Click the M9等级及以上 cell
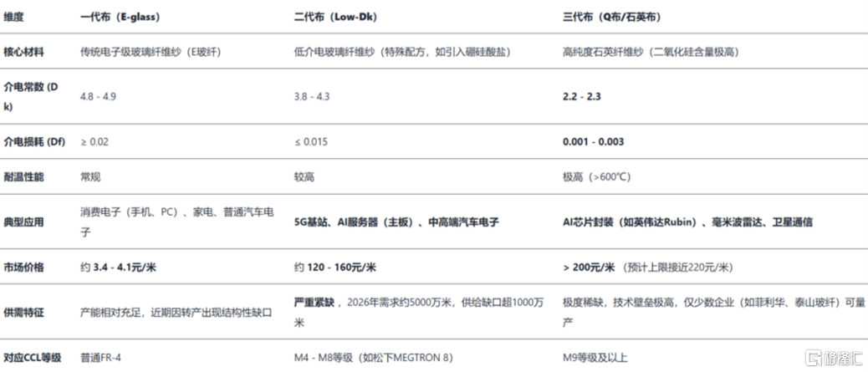 (595, 358)
